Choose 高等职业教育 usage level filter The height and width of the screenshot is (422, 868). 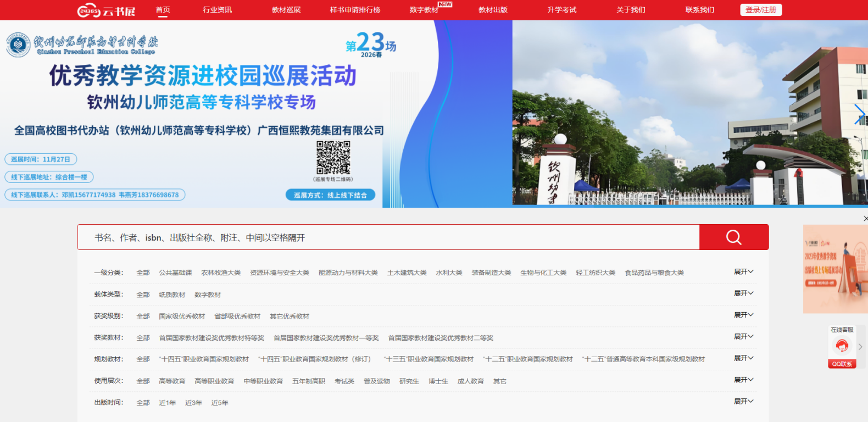tap(214, 381)
